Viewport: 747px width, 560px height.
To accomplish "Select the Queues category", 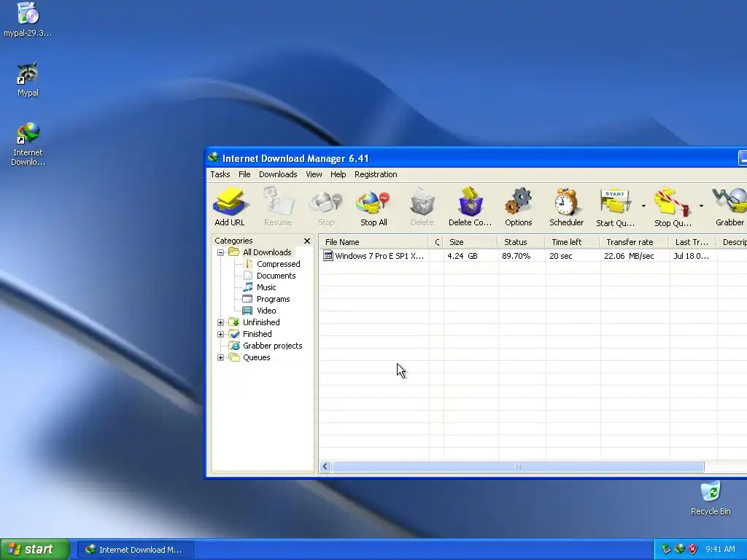I will coord(256,357).
